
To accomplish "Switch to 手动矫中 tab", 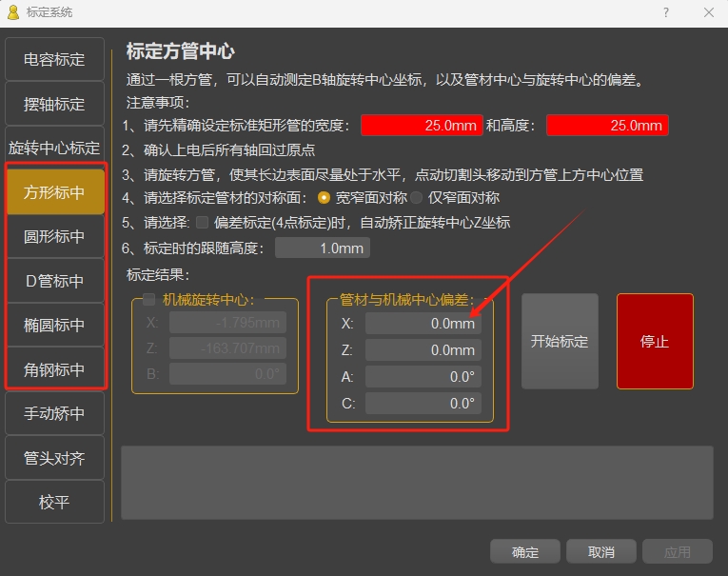I will (x=54, y=413).
